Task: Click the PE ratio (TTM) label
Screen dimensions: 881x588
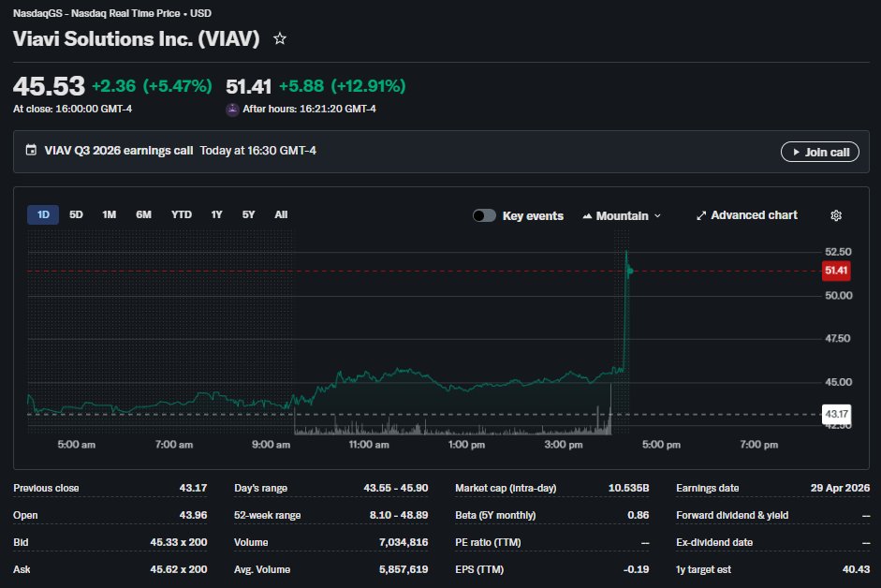Action: pos(488,542)
